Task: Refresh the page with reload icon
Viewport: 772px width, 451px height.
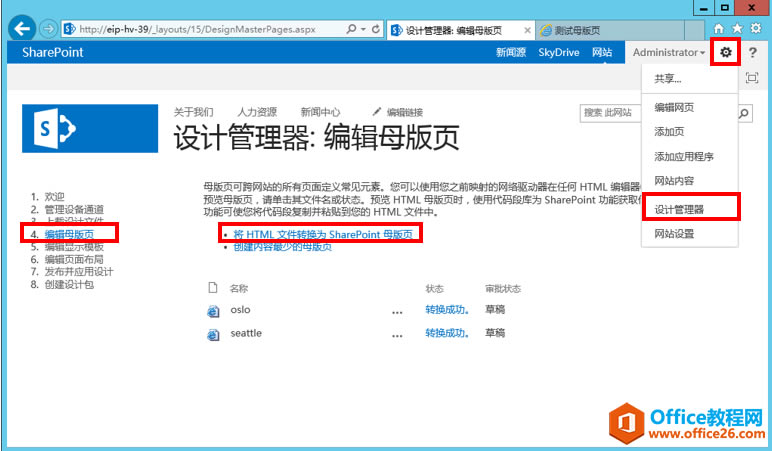Action: 376,29
